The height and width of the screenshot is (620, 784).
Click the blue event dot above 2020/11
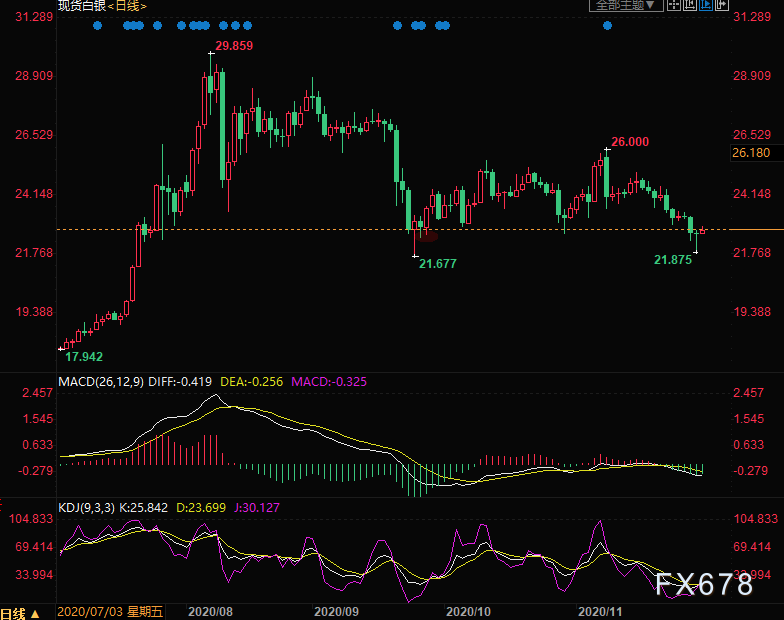pyautogui.click(x=608, y=26)
